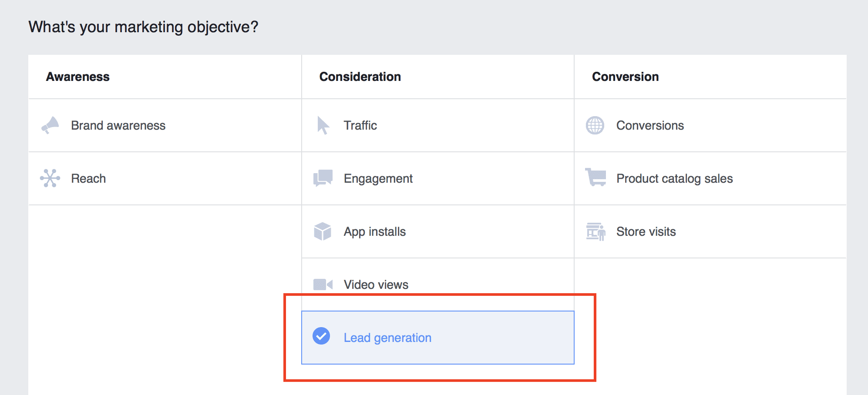Select the Brand awareness objective label

coord(118,126)
